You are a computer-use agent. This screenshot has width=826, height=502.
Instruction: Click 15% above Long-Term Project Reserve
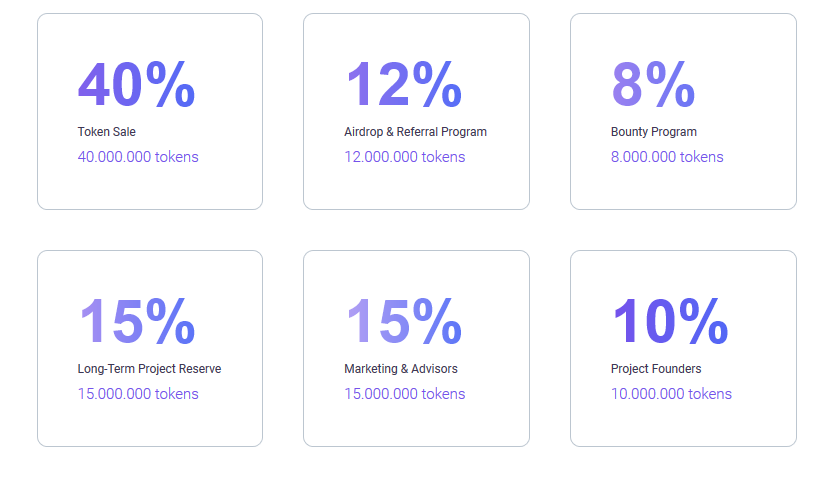coord(137,322)
